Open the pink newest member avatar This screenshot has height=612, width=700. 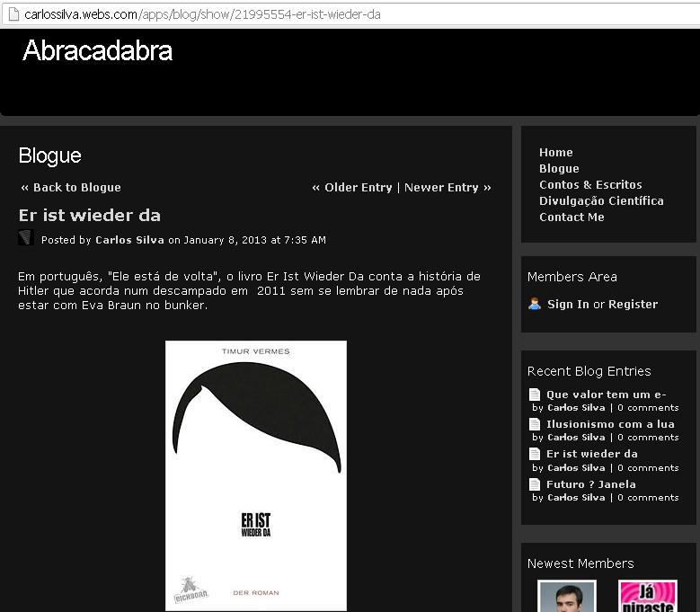648,596
